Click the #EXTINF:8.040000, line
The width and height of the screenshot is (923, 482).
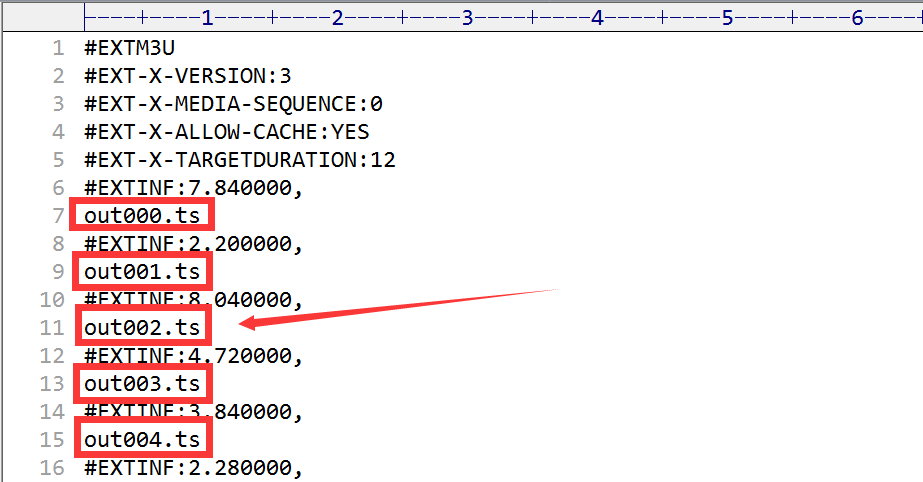coord(194,300)
